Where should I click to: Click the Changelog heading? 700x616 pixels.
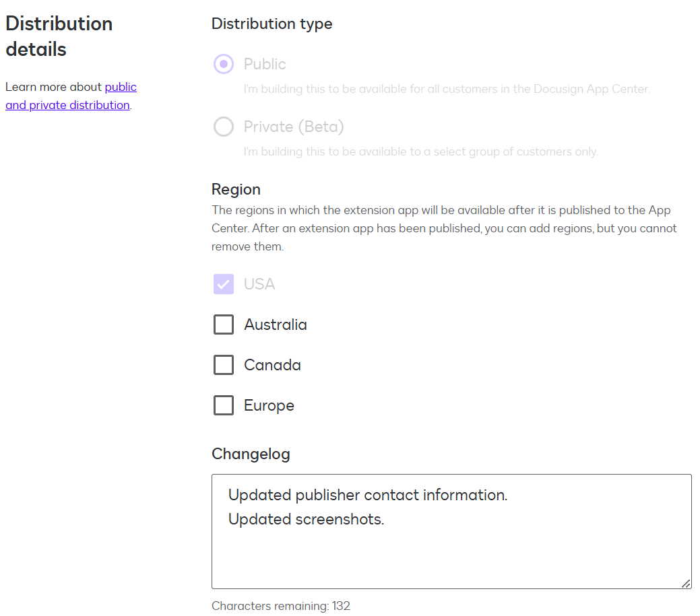(x=251, y=454)
